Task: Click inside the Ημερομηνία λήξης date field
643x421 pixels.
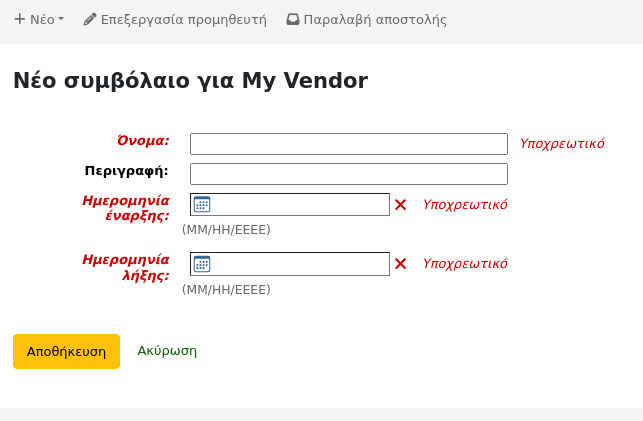Action: (x=300, y=264)
